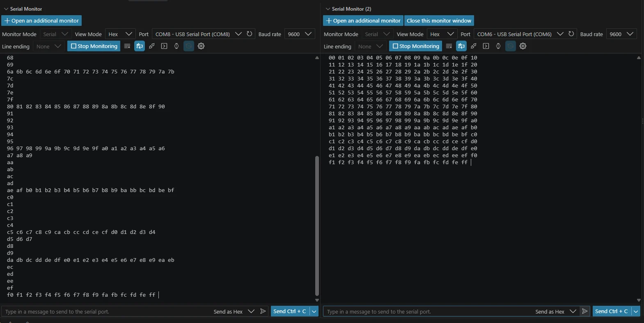
Task: Refresh the COM6 port list
Action: (571, 34)
